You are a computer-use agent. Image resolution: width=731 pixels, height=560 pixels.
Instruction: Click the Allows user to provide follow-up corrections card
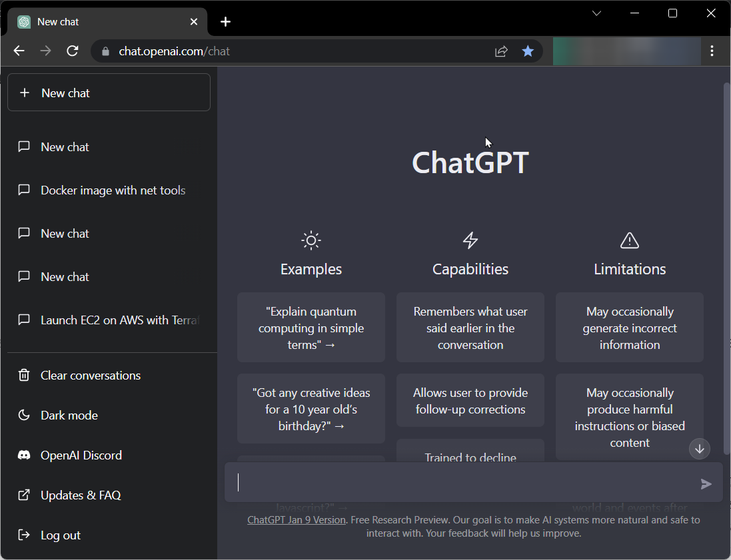click(x=470, y=401)
